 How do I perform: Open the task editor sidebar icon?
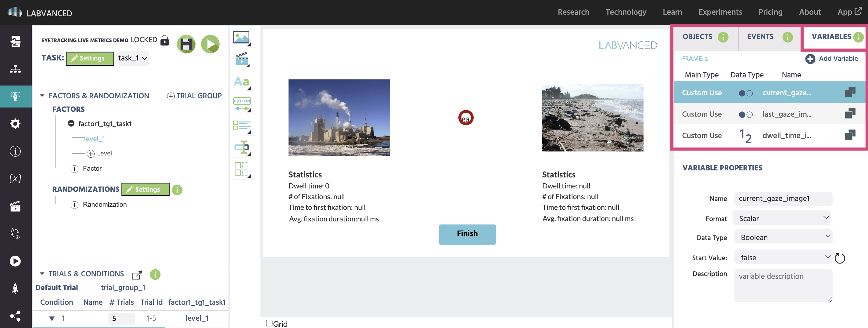(x=15, y=96)
